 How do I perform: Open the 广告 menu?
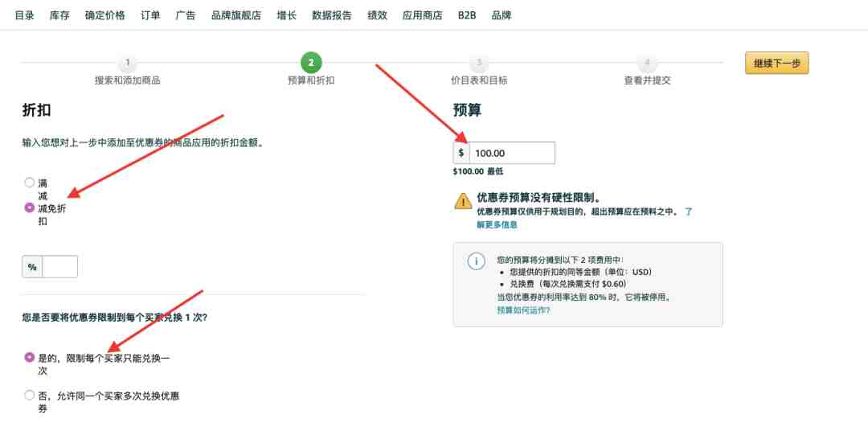186,15
